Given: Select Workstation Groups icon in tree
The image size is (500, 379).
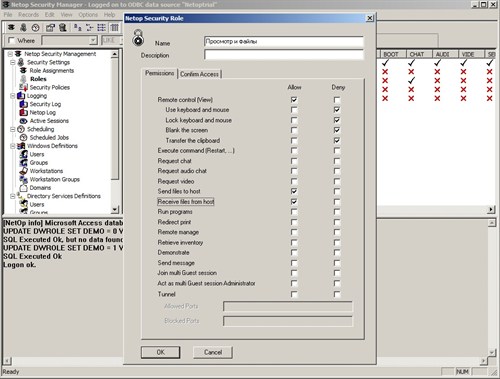Looking at the screenshot, I should [x=23, y=179].
